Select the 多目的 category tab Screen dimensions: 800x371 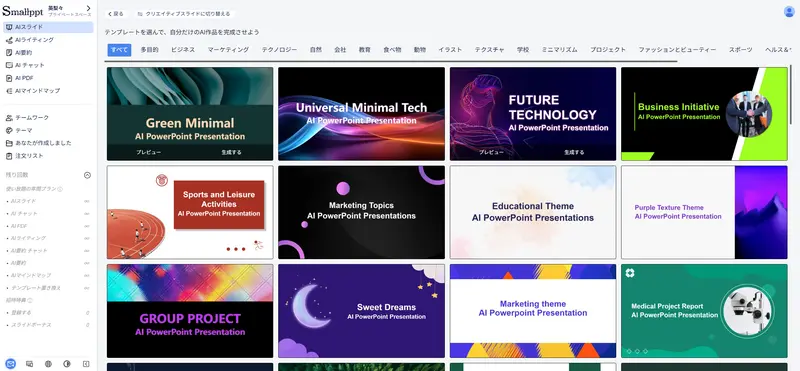[149, 50]
